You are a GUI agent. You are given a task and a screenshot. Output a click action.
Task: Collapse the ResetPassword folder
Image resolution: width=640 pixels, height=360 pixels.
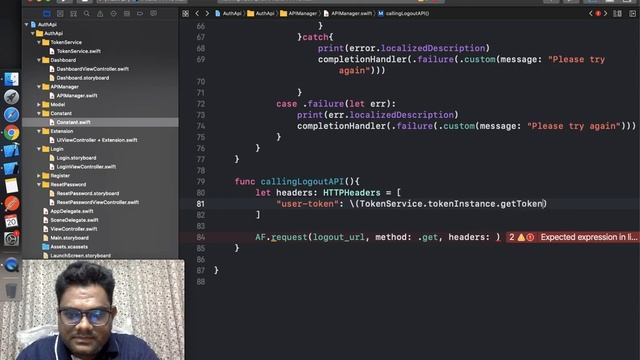coord(39,185)
